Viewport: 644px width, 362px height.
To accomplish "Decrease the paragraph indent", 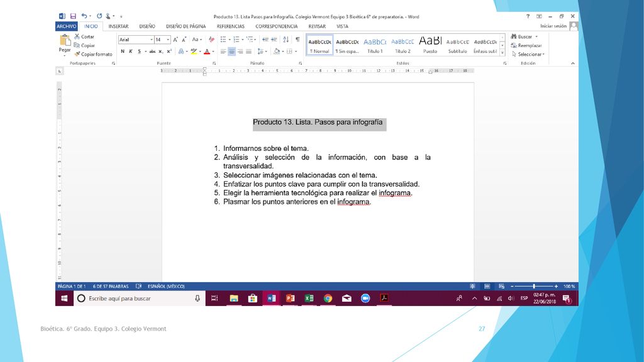I will click(265, 40).
